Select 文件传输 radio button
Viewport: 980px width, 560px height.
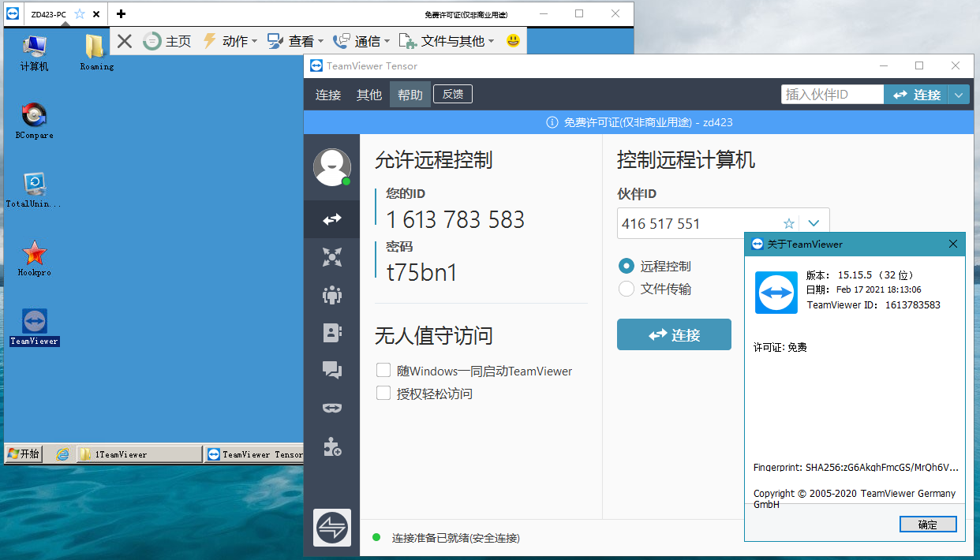[x=627, y=289]
